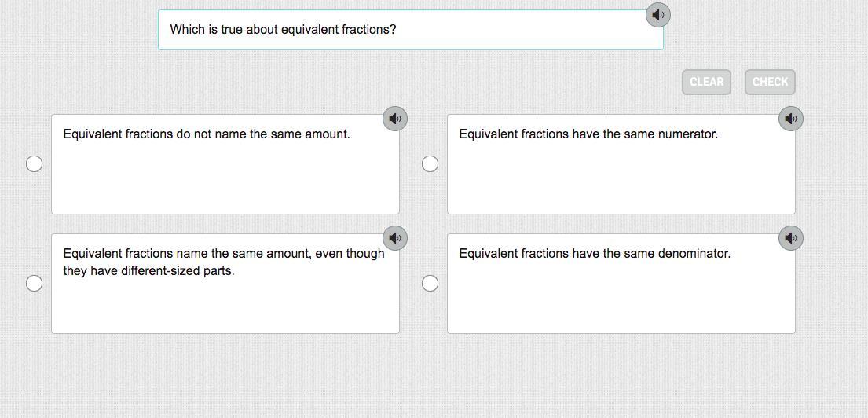This screenshot has height=418, width=868.
Task: Click the text 'Equivalent fractions have the same denominator.'
Action: tap(595, 254)
